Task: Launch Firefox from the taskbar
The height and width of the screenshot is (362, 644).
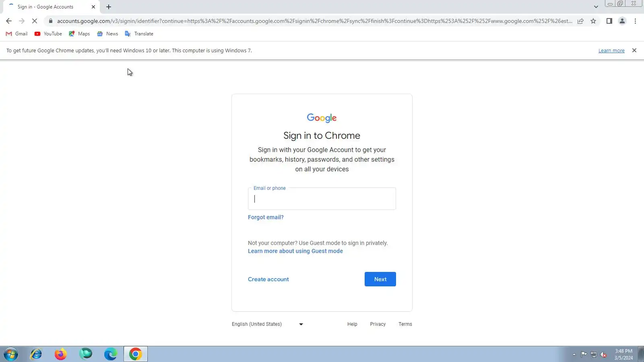Action: (x=61, y=354)
